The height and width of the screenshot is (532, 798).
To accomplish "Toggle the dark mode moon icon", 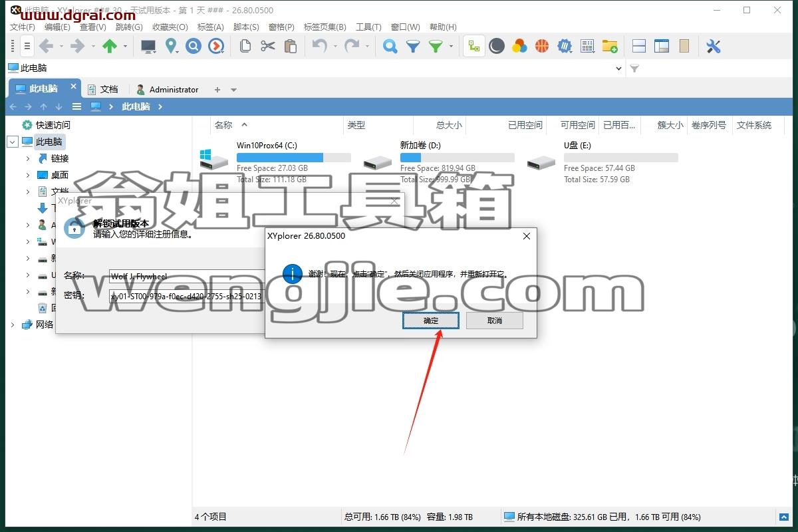I will tap(497, 46).
